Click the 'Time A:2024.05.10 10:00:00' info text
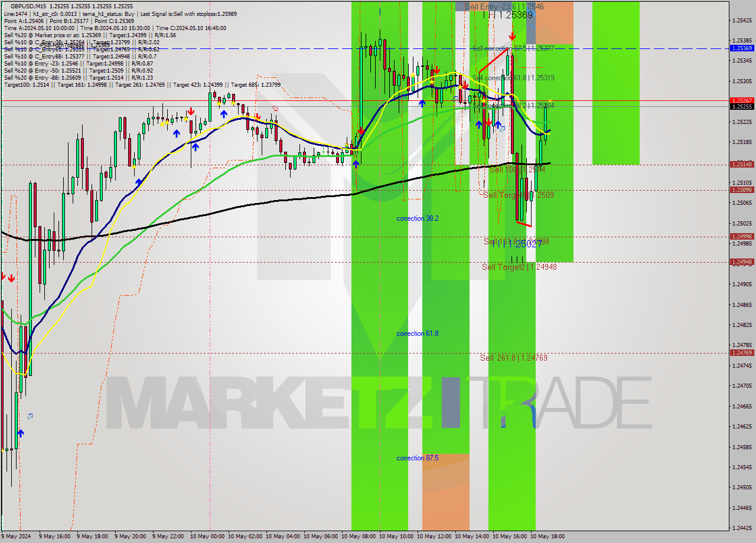 point(39,28)
